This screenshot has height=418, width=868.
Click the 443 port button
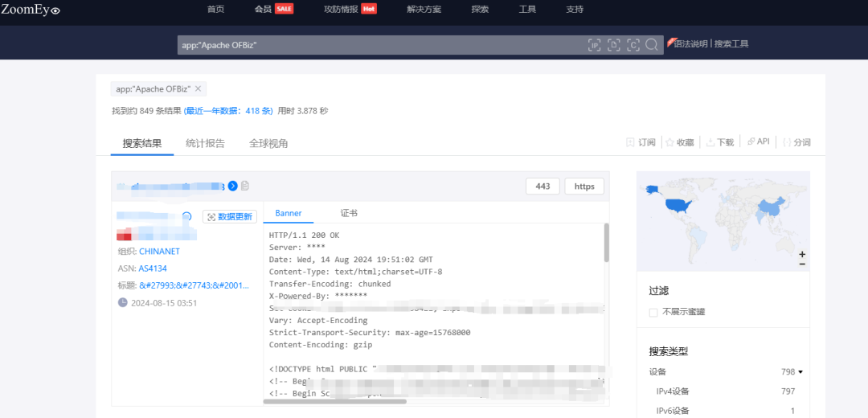pos(543,186)
